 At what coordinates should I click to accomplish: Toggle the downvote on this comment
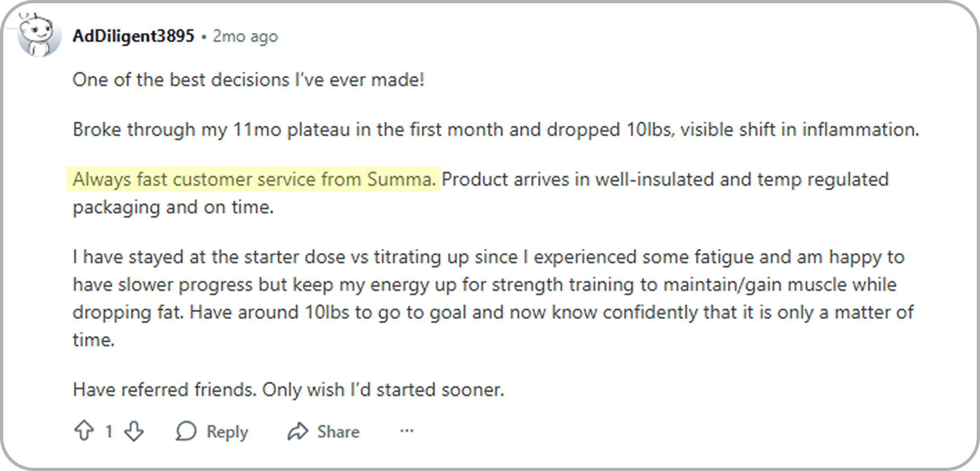(133, 431)
